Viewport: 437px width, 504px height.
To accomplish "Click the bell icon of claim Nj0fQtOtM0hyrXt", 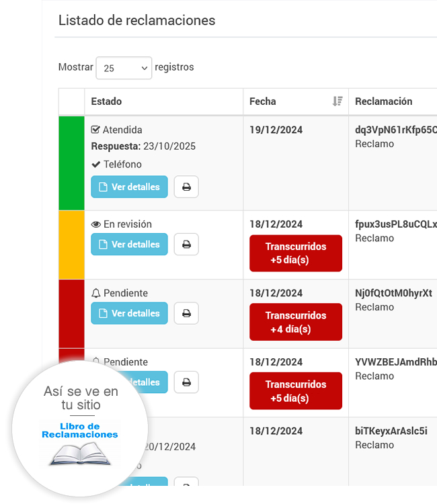I will (x=96, y=293).
